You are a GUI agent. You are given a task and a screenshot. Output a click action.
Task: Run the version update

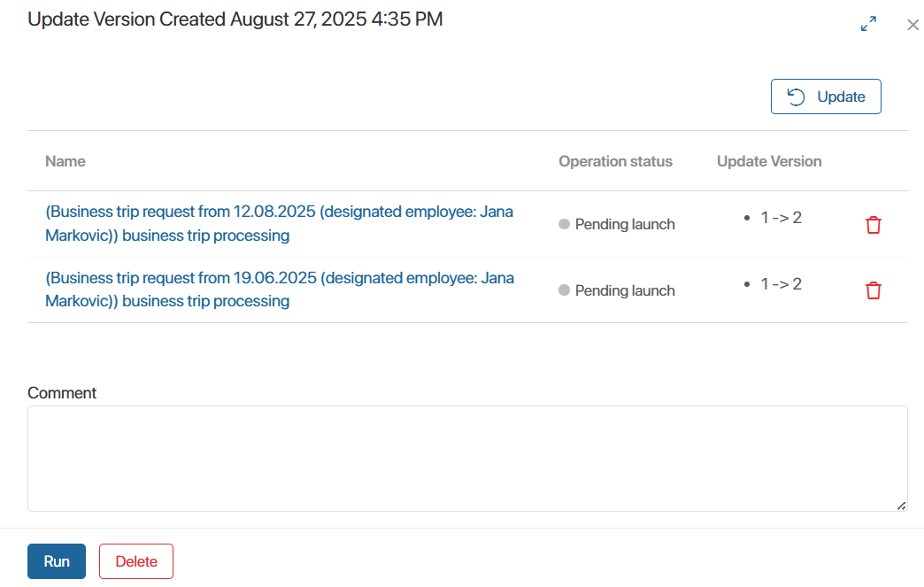coord(57,561)
